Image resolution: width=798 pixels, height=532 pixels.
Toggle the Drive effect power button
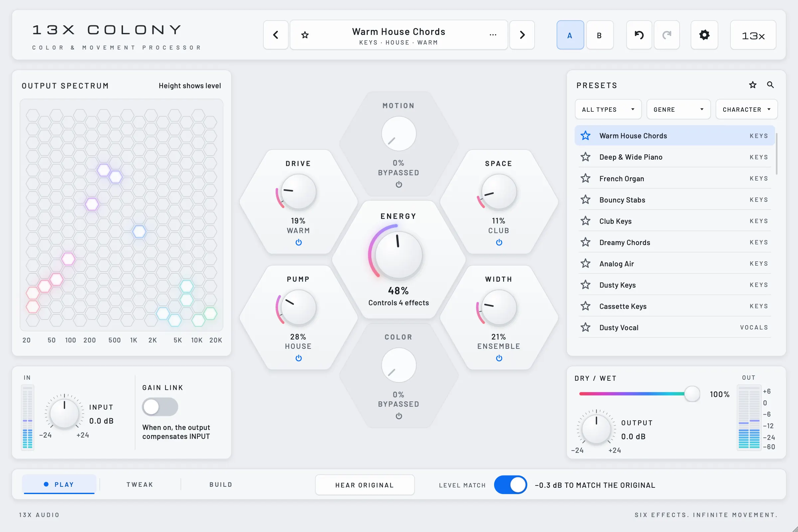299,242
